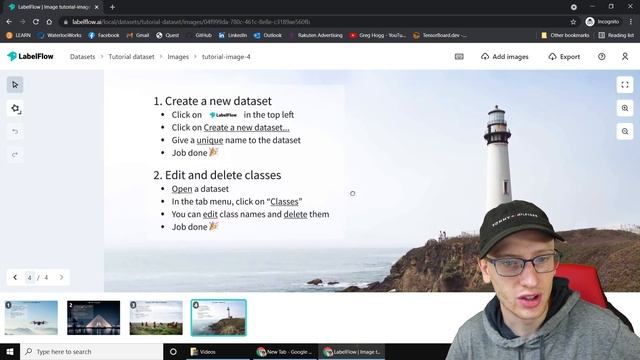Viewport: 640px width, 360px height.
Task: Open LinkedIn bookmark
Action: (x=233, y=36)
